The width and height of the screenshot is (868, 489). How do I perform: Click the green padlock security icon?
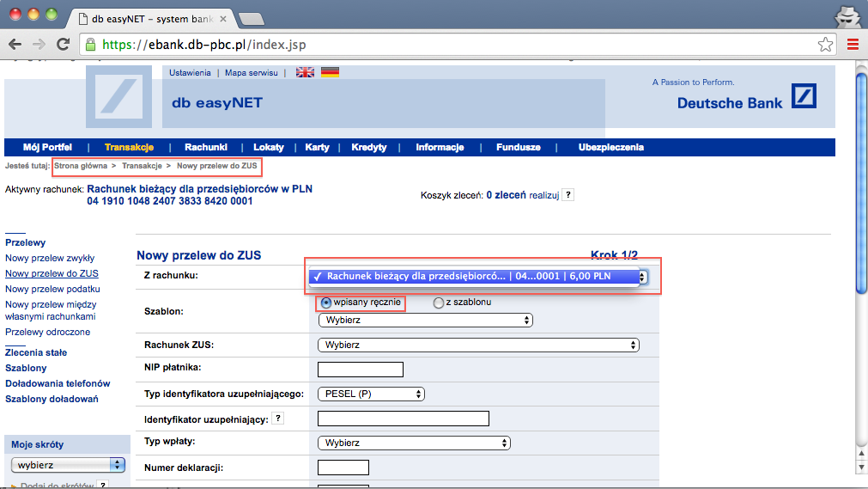[90, 45]
